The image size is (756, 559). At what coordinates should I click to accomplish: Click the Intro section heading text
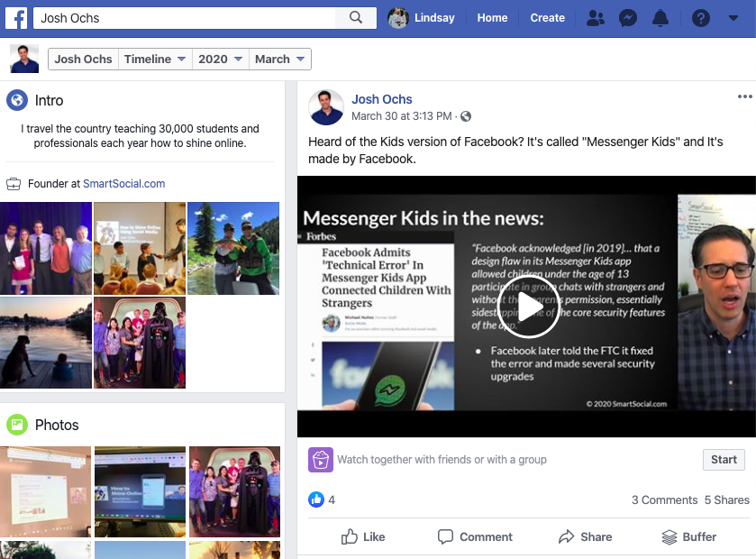(x=50, y=100)
